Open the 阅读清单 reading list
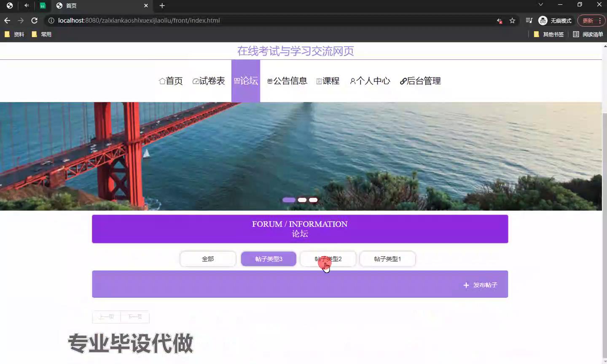607x364 pixels. [x=588, y=35]
